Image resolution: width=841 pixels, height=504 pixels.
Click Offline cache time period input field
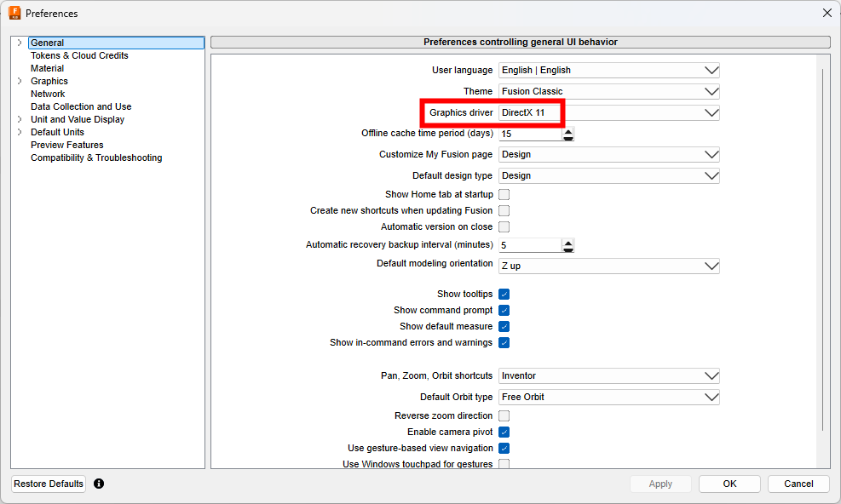(x=531, y=134)
